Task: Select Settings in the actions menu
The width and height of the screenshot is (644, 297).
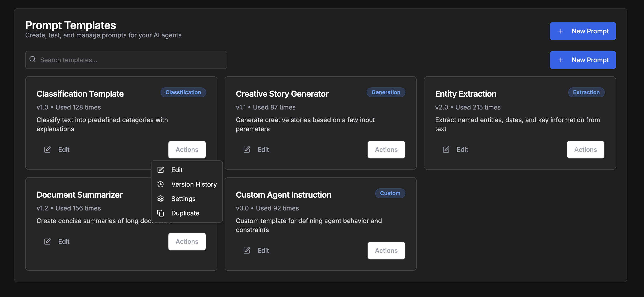Action: click(x=183, y=199)
